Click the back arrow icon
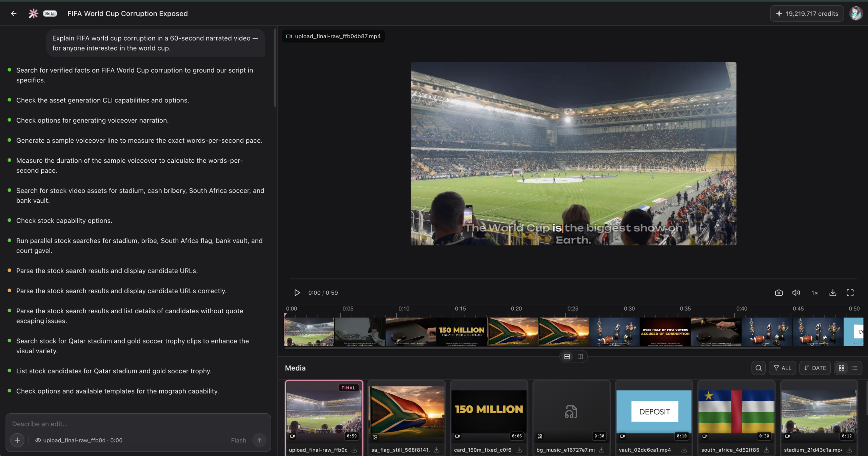This screenshot has height=456, width=868. point(14,14)
